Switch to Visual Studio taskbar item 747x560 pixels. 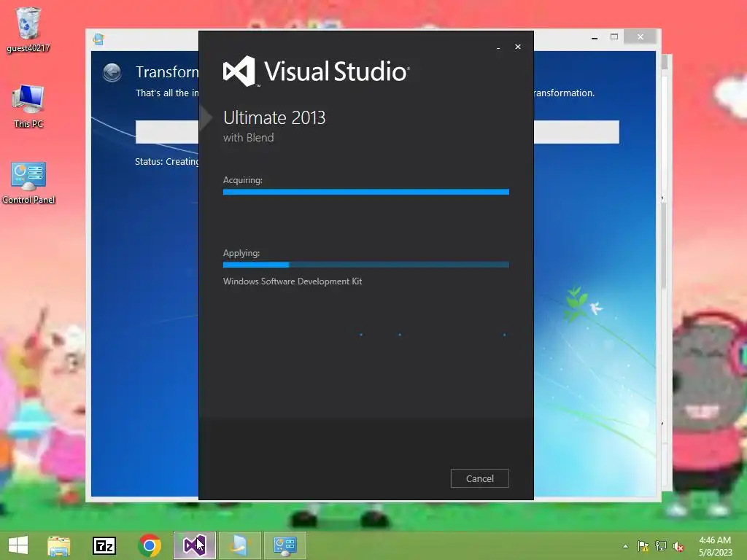tap(194, 545)
